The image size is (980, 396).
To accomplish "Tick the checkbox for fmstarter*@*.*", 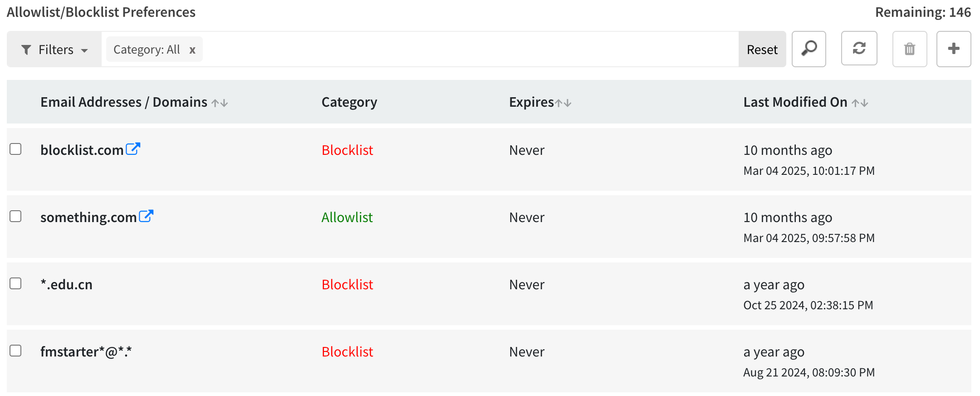I will (16, 350).
